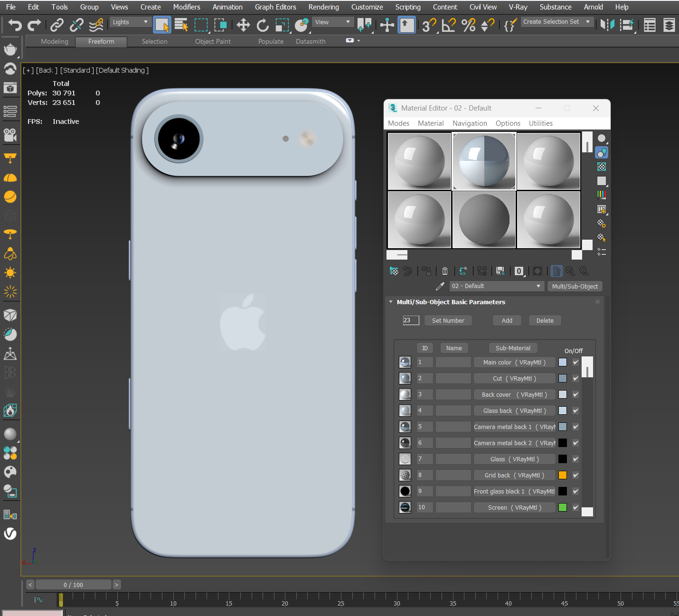This screenshot has height=616, width=679.
Task: Click the Set Number button
Action: (448, 321)
